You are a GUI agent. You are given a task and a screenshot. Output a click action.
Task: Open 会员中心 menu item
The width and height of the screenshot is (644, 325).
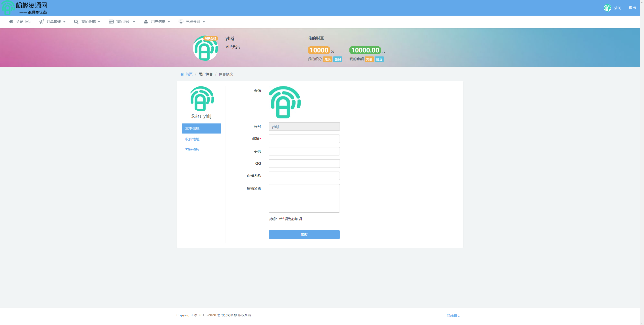[20, 22]
